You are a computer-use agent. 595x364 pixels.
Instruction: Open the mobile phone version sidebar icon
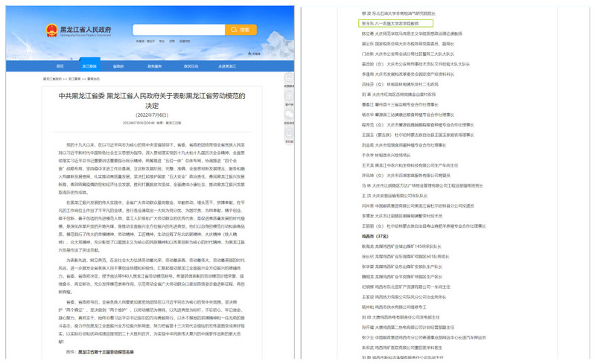pos(289,132)
